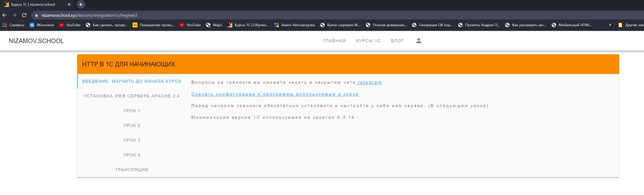Viewport: 644px width, 195px height.
Task: Click text Перед началом тренинга обязательно установите
Action: tap(340, 106)
